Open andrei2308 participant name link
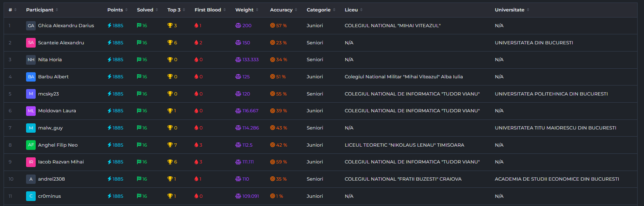 (x=51, y=179)
